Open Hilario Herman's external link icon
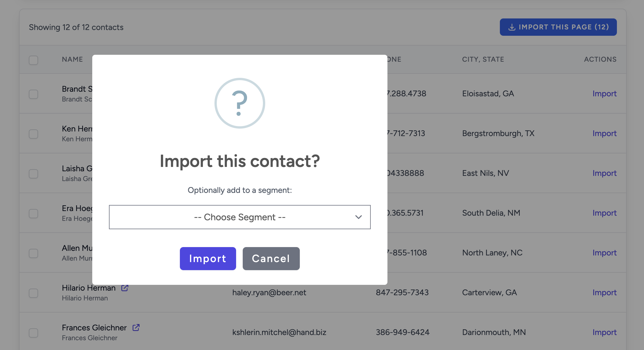Viewport: 644px width, 350px height. pos(125,288)
